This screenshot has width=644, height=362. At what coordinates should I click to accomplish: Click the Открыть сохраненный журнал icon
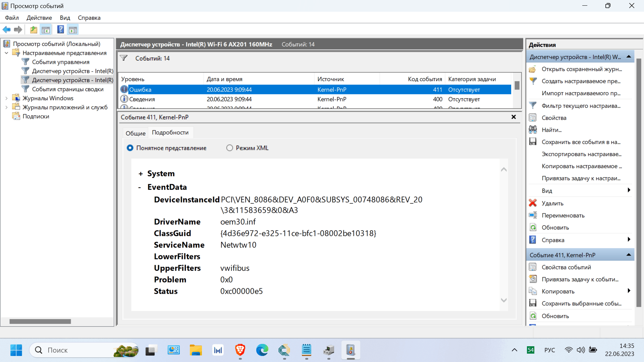533,69
